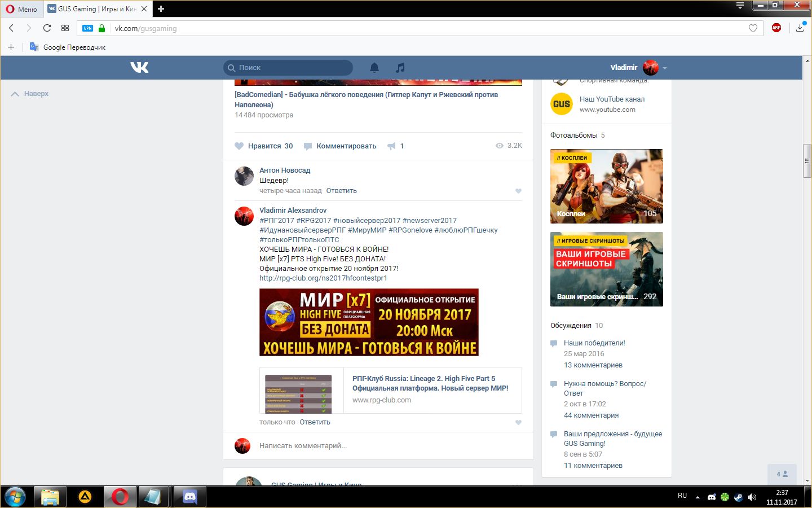812x508 pixels.
Task: Open the Adblock Plus extension
Action: click(776, 28)
